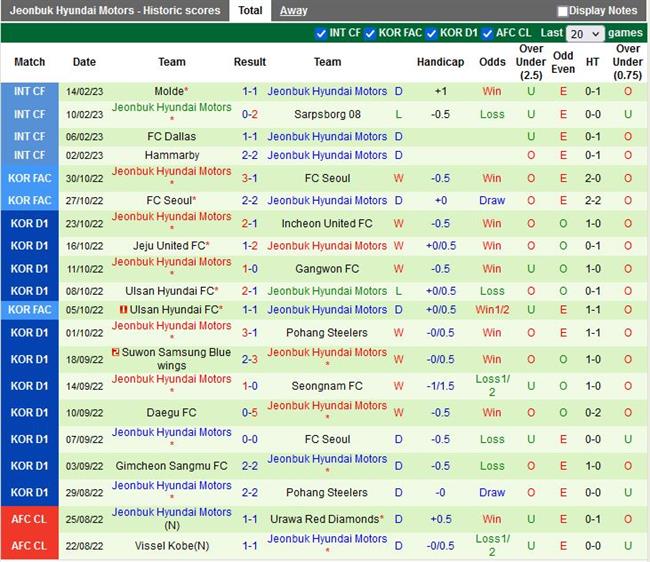
Task: Open Sarpsborg 08 team link
Action: tap(327, 114)
